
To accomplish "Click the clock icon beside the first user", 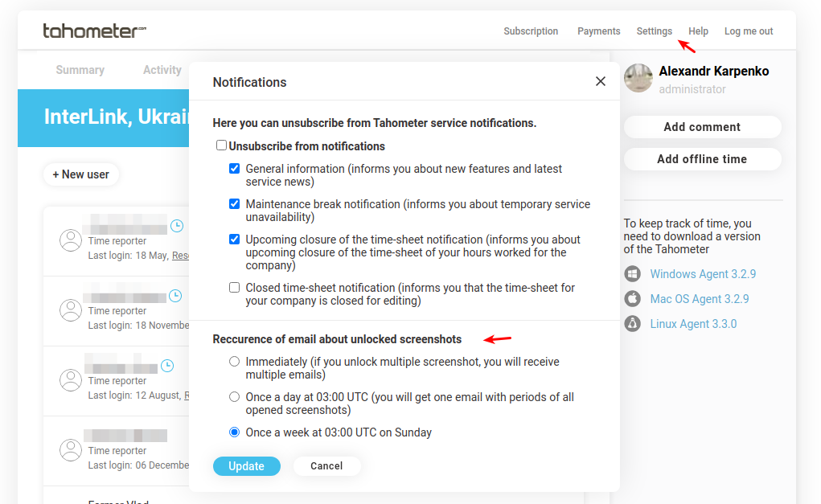I will [x=177, y=226].
